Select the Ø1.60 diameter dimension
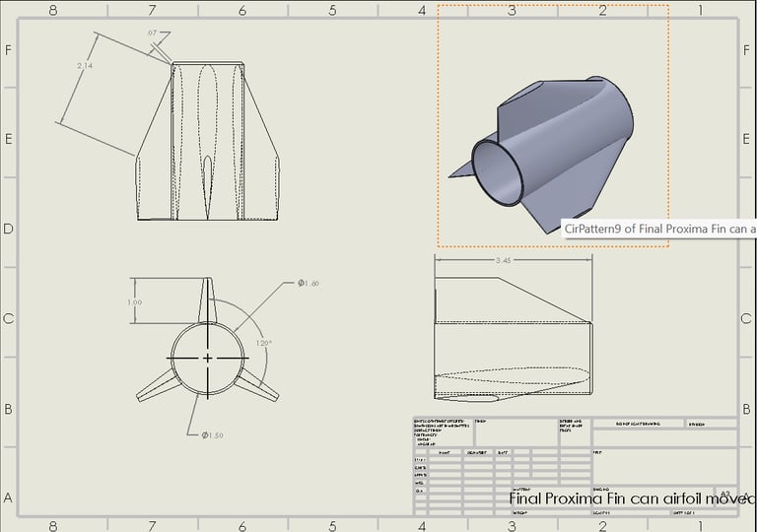 [x=309, y=283]
